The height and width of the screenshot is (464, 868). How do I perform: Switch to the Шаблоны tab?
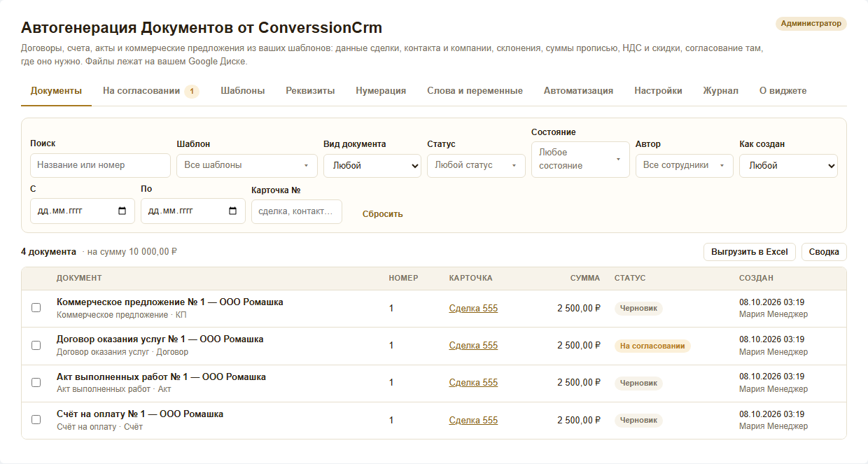tap(243, 91)
